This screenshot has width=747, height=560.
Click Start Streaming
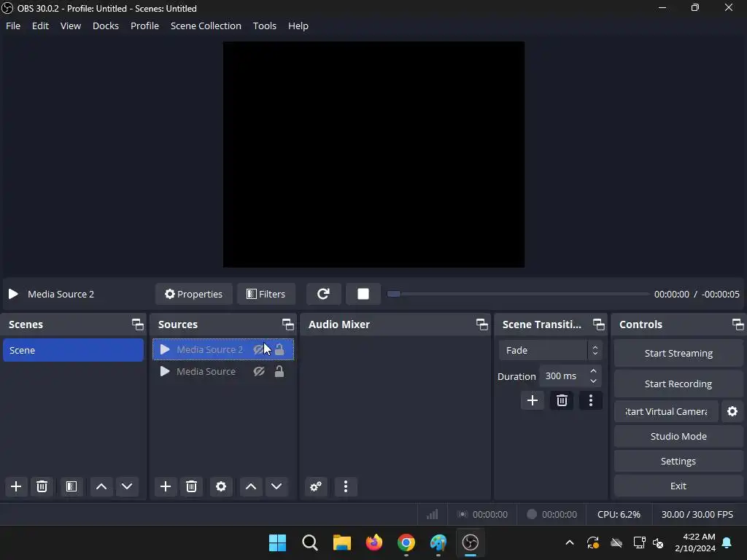[x=678, y=353]
